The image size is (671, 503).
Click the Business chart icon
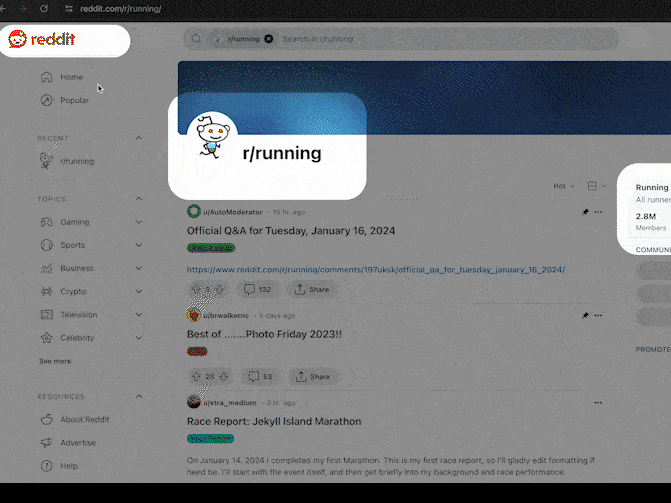pyautogui.click(x=47, y=268)
